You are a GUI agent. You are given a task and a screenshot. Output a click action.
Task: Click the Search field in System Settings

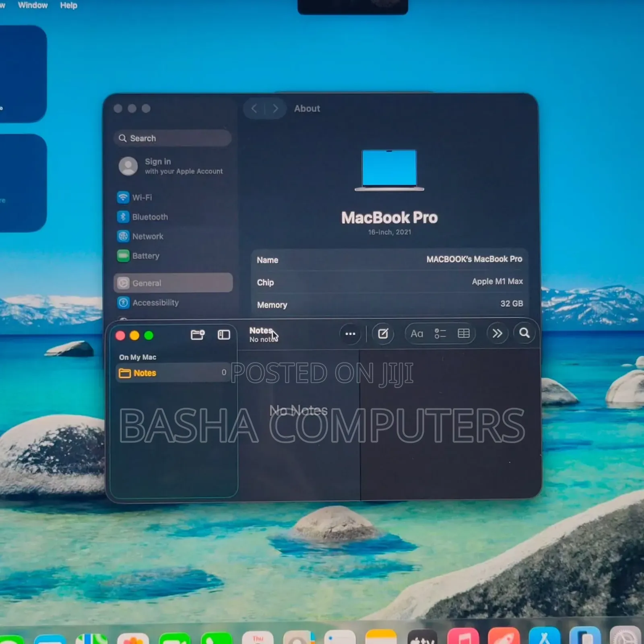click(173, 138)
